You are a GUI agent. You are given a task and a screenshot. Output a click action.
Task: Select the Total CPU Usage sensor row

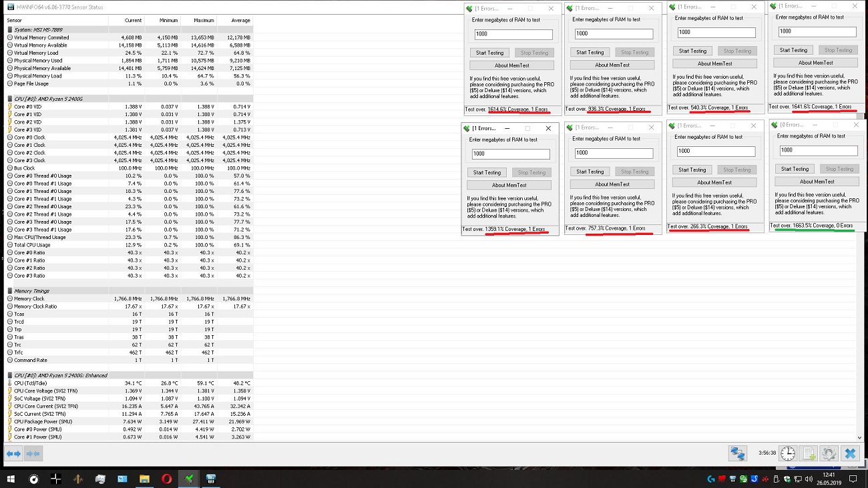pos(129,245)
